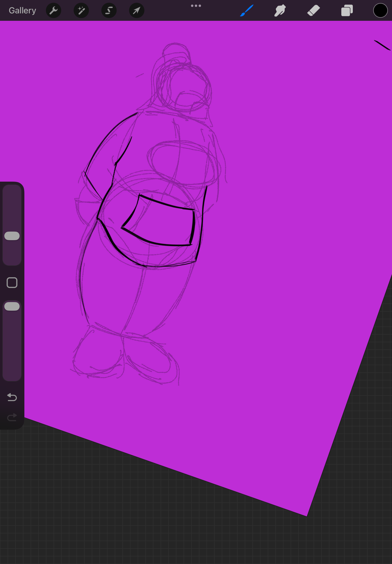
Task: Open the Adjustments magic wand menu
Action: pos(81,11)
